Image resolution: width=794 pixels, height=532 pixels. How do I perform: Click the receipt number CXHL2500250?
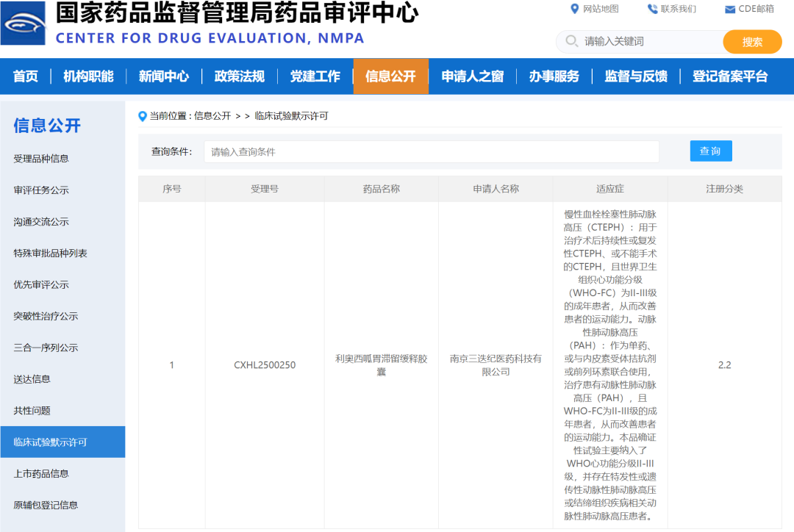(x=265, y=364)
